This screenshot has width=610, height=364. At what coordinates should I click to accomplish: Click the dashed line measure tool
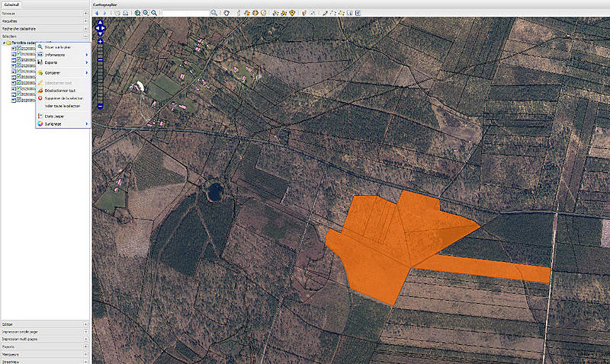(333, 13)
